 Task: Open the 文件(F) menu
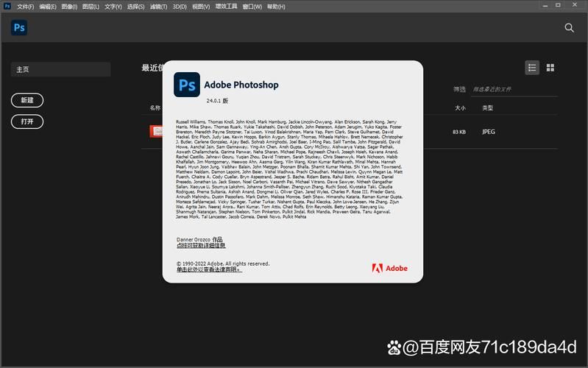point(26,7)
